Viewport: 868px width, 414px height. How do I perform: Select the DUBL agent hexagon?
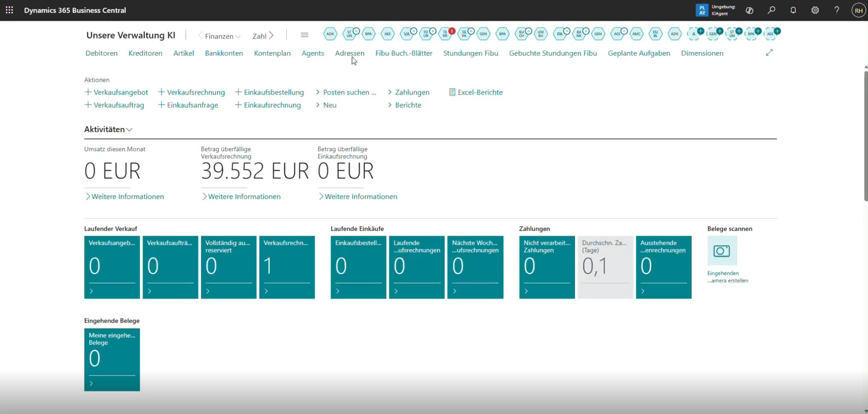(x=656, y=33)
